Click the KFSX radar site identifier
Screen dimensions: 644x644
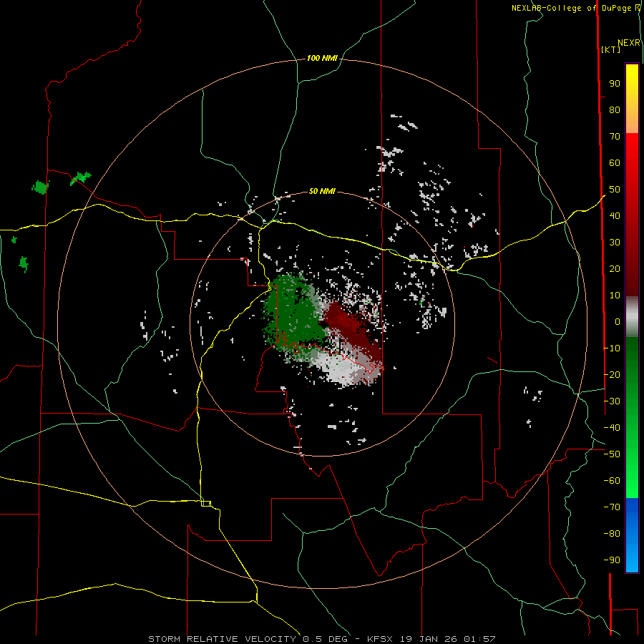click(x=380, y=639)
